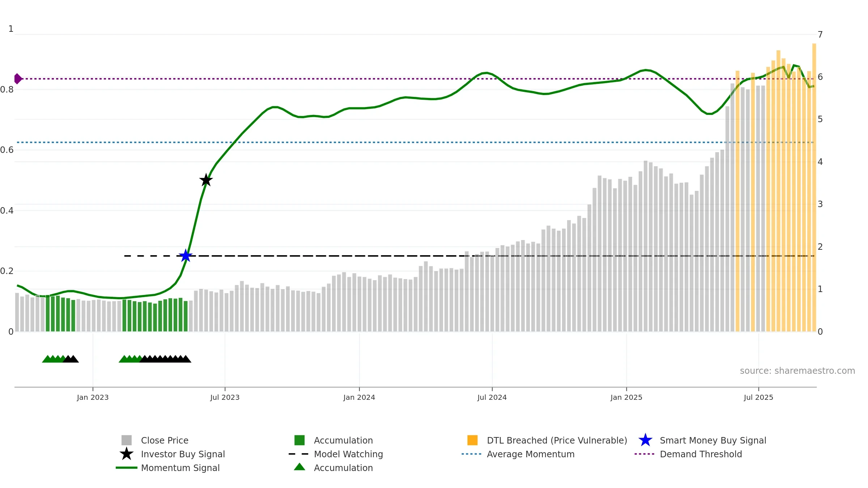Click the black star Investor Buy legend icon
868x488 pixels.
click(x=127, y=454)
